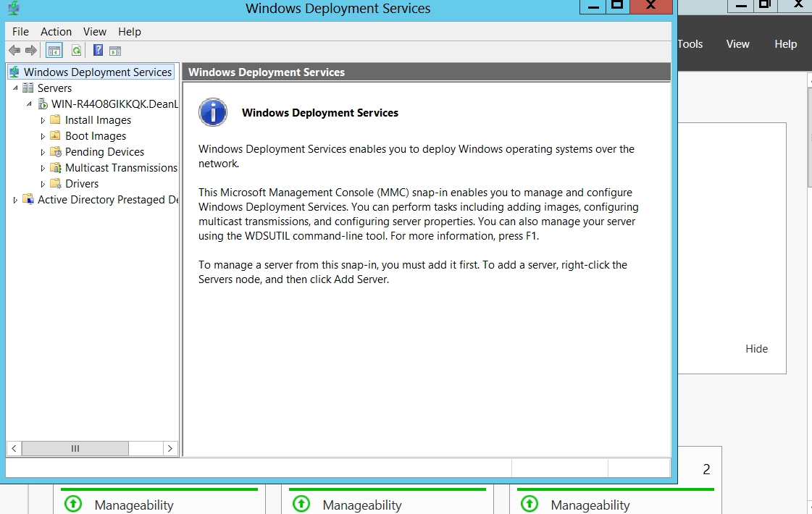812x514 pixels.
Task: Select the Drivers tree item
Action: point(81,184)
